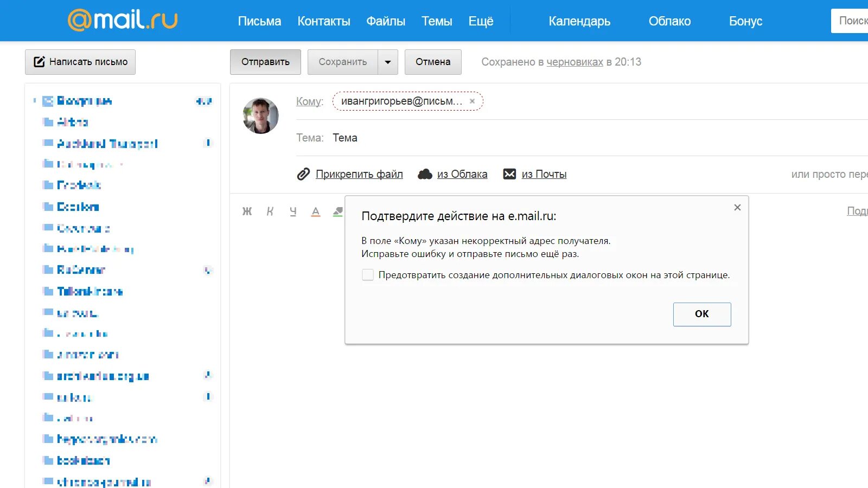Viewport: 868px width, 488px height.
Task: Remove the recipient chip with its x
Action: click(472, 101)
